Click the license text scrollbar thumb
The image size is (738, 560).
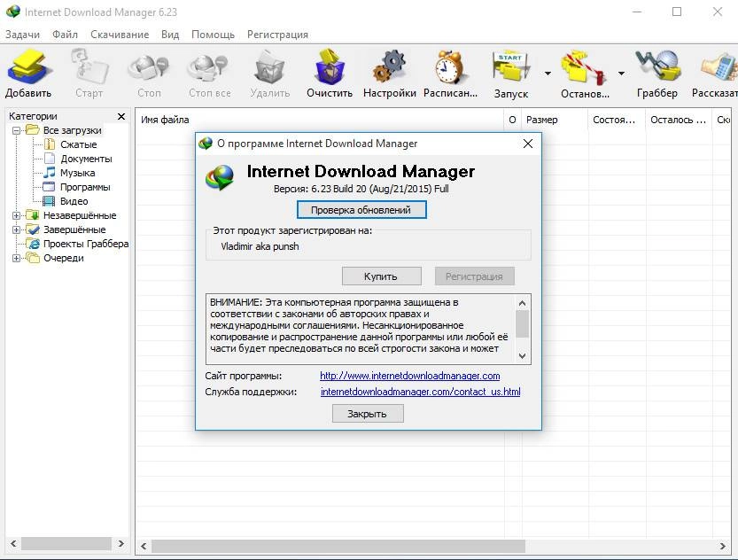(522, 324)
